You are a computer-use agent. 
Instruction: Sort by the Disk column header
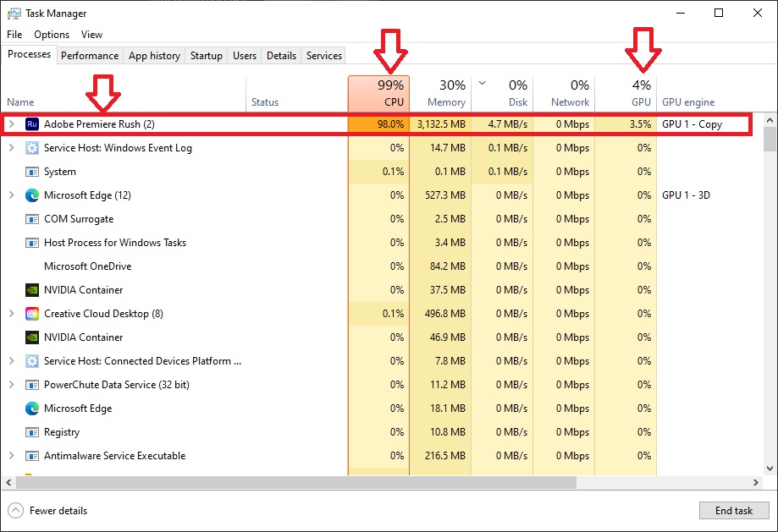[502, 94]
